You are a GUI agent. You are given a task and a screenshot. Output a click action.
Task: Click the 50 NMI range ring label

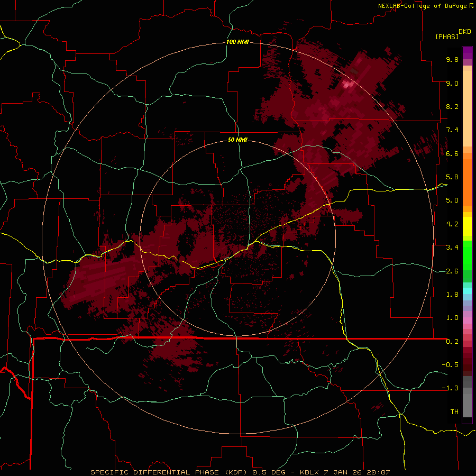click(237, 140)
